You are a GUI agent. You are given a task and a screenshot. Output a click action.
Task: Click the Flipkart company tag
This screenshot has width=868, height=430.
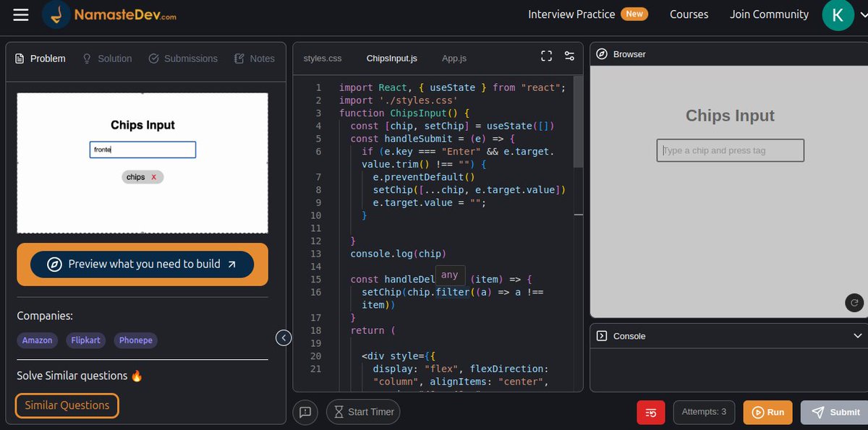86,340
